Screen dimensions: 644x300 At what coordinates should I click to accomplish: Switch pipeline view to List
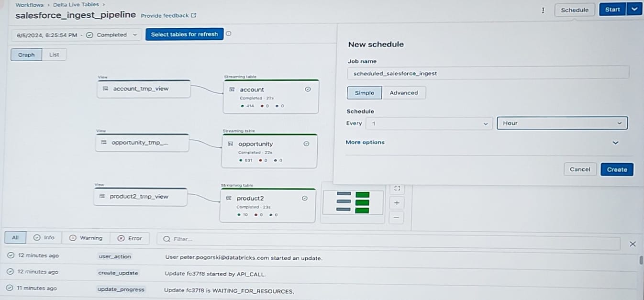point(54,55)
